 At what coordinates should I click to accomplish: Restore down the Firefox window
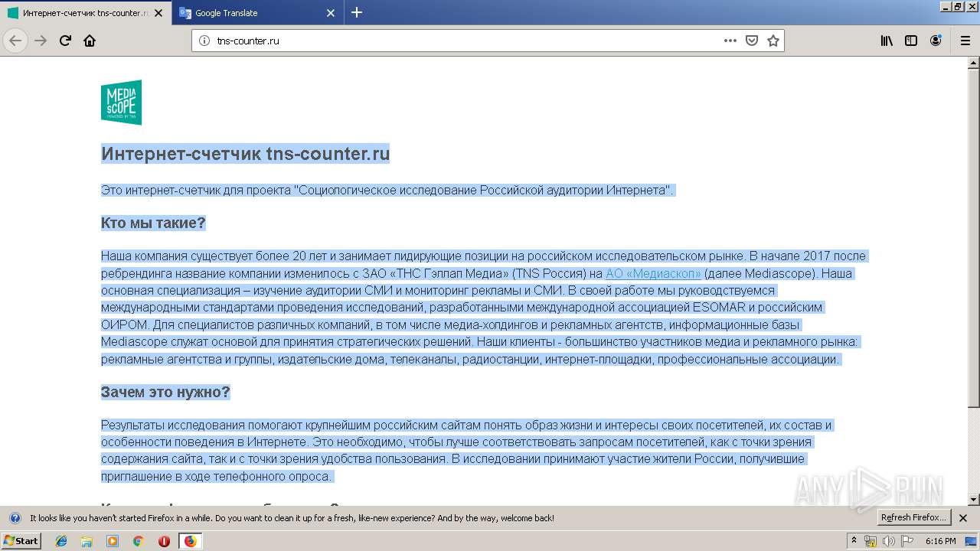(958, 6)
